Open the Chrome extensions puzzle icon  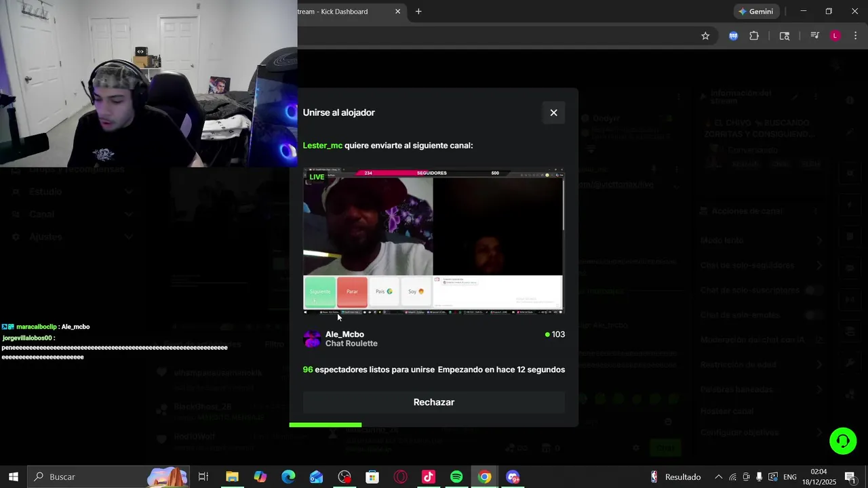754,36
